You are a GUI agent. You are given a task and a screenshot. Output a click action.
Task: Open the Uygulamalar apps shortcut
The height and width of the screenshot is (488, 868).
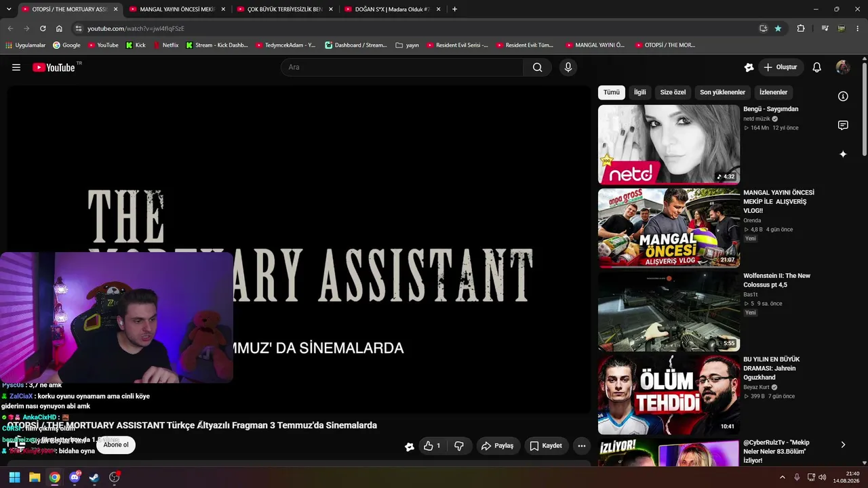(26, 45)
